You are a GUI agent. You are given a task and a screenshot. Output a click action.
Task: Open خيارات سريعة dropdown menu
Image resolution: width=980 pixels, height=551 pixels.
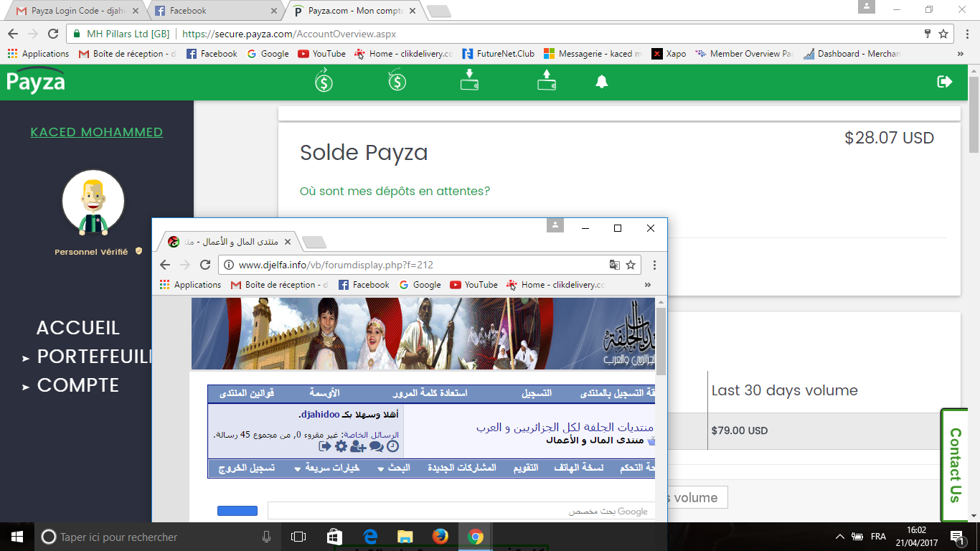(x=327, y=468)
